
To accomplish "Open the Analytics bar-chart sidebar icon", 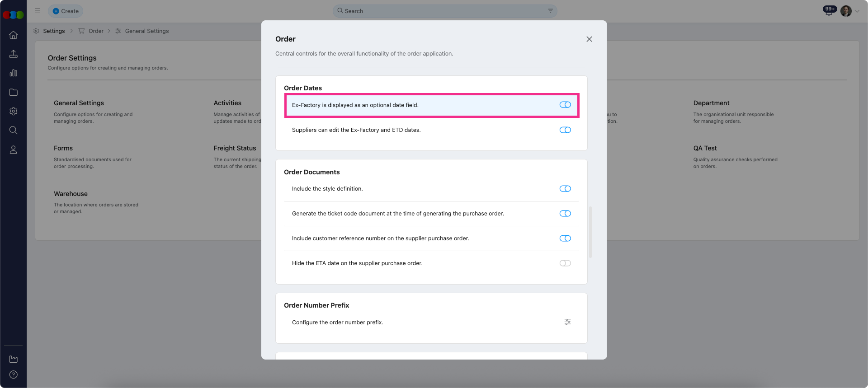I will 13,73.
